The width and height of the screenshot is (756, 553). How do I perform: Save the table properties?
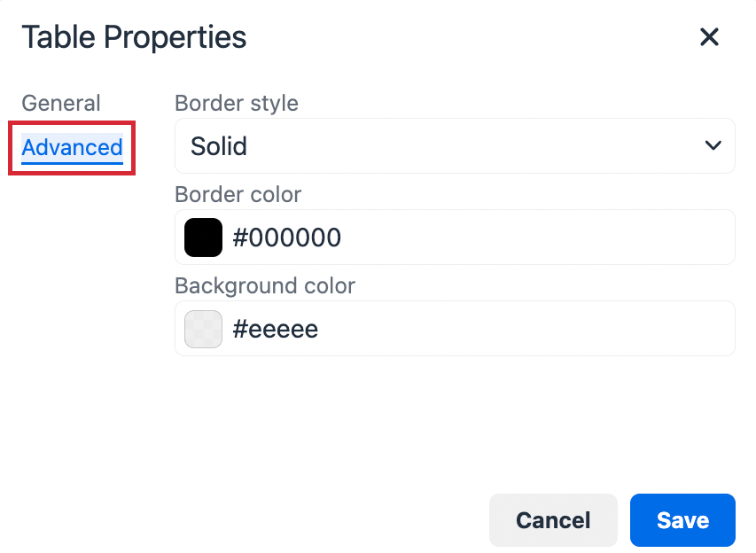[x=682, y=520]
